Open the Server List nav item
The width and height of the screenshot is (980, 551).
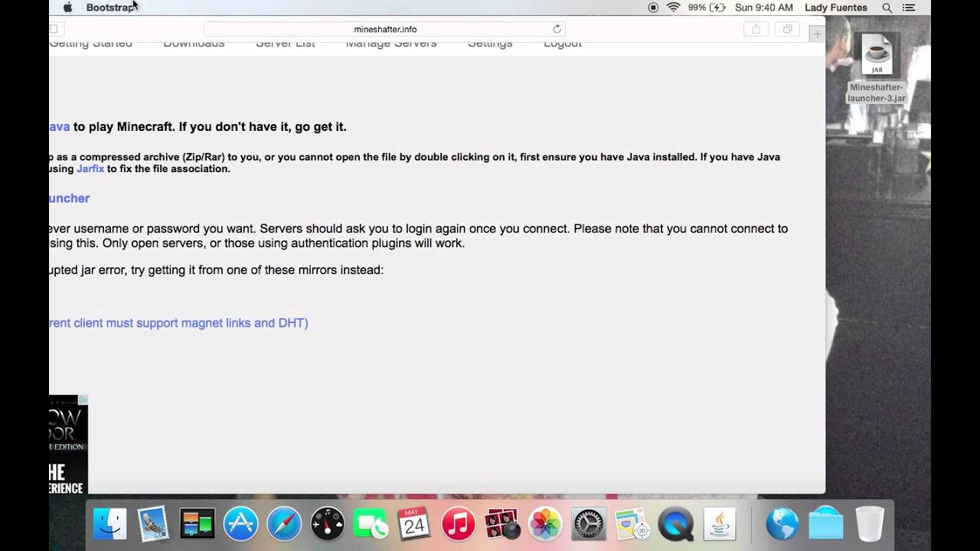(x=285, y=44)
